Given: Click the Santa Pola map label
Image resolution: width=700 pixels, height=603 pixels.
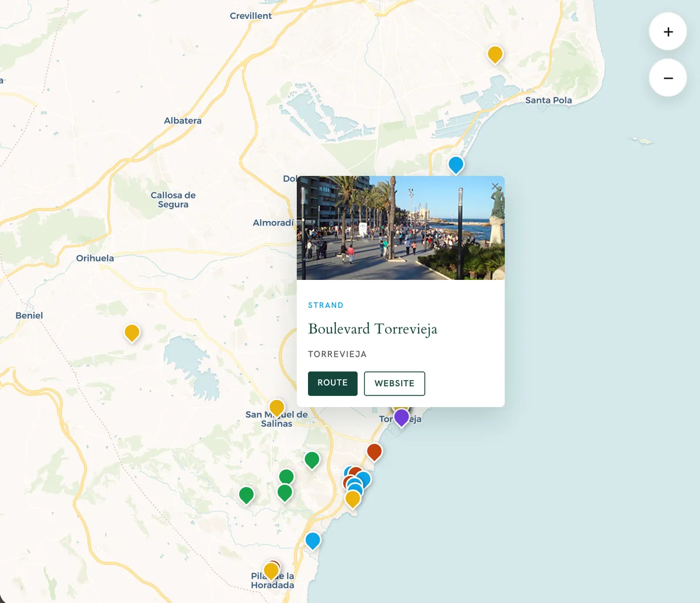Looking at the screenshot, I should (x=548, y=100).
